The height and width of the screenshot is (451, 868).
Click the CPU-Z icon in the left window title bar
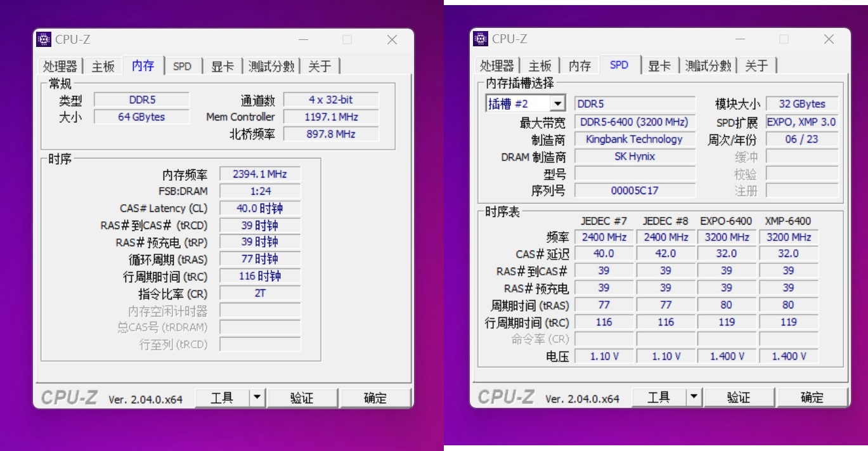pos(43,39)
